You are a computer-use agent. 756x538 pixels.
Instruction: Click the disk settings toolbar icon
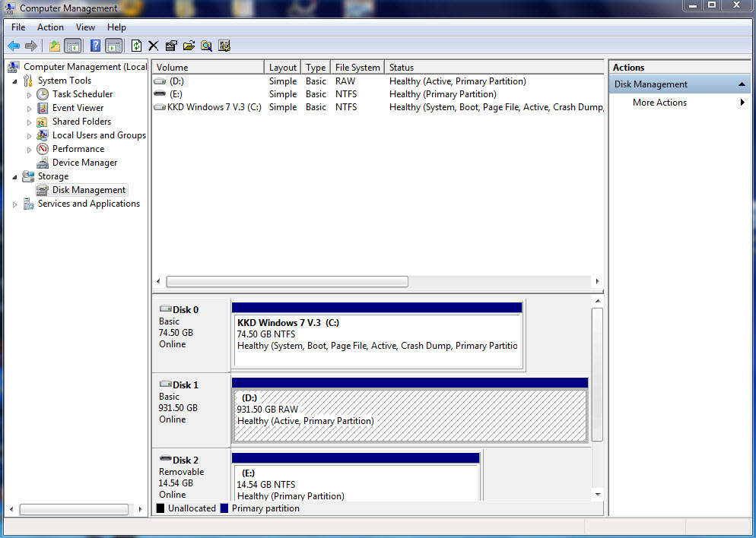[224, 46]
